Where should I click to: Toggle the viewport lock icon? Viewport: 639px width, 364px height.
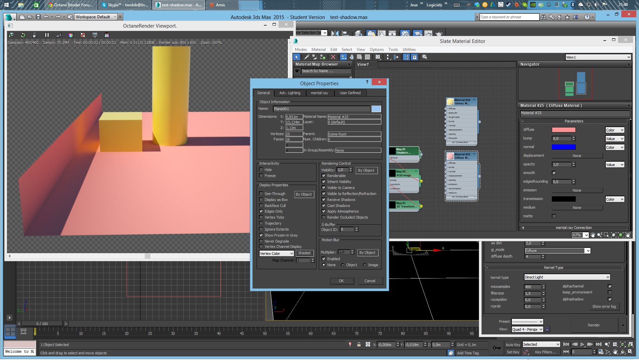point(35,35)
